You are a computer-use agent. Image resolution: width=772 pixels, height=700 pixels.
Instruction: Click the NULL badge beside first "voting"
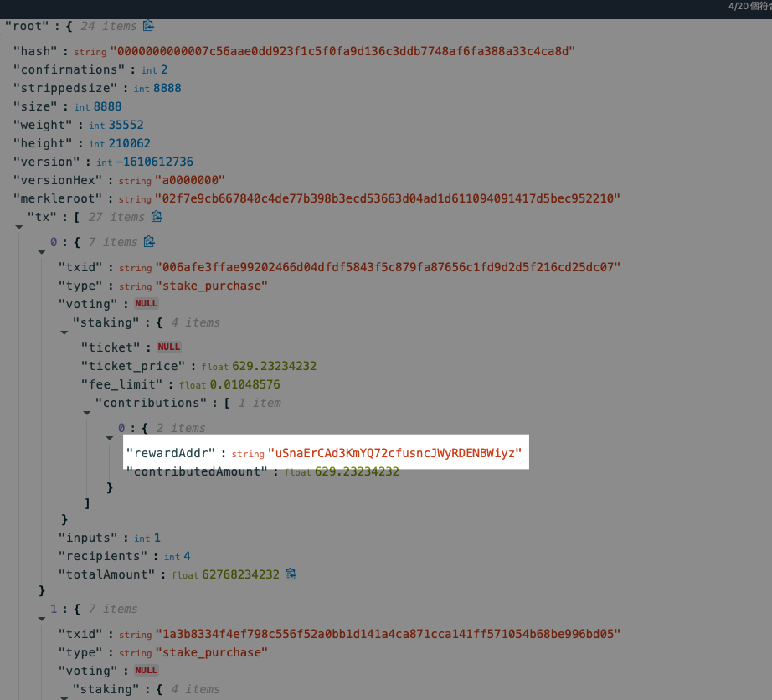click(x=147, y=303)
